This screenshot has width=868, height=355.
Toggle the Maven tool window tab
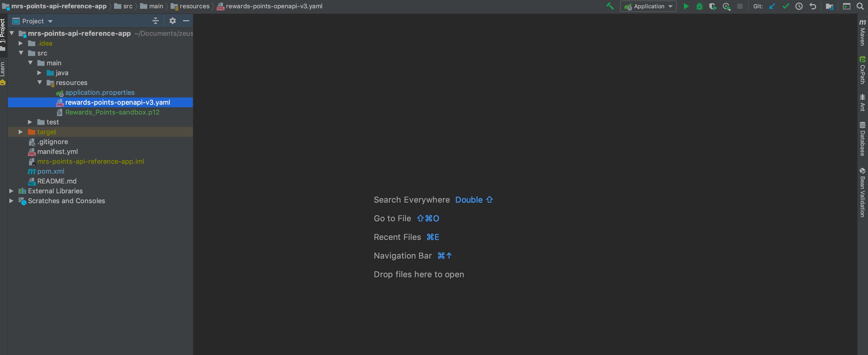click(x=862, y=32)
